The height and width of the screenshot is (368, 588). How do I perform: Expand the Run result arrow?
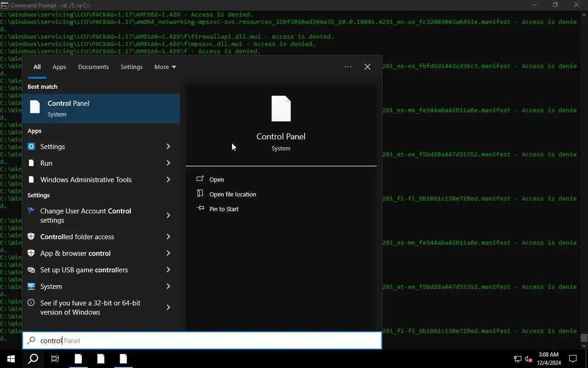click(168, 163)
